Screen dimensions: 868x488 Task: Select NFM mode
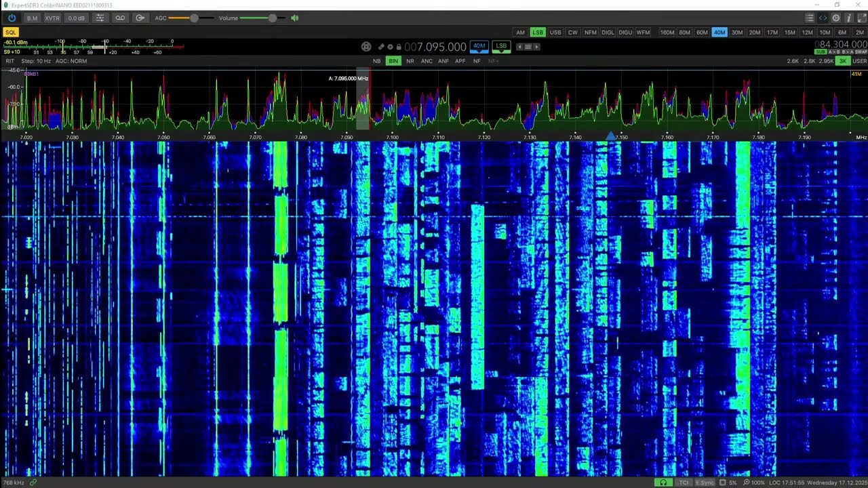[591, 33]
